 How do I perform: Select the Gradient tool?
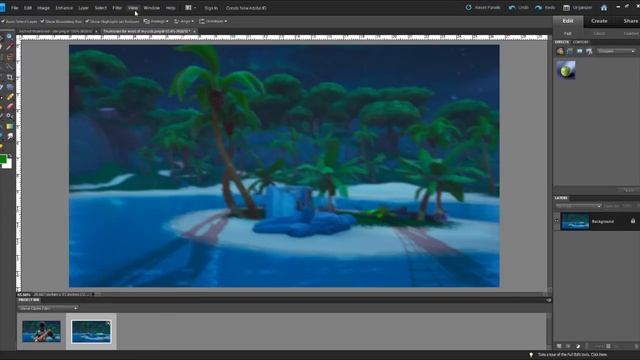click(9, 127)
